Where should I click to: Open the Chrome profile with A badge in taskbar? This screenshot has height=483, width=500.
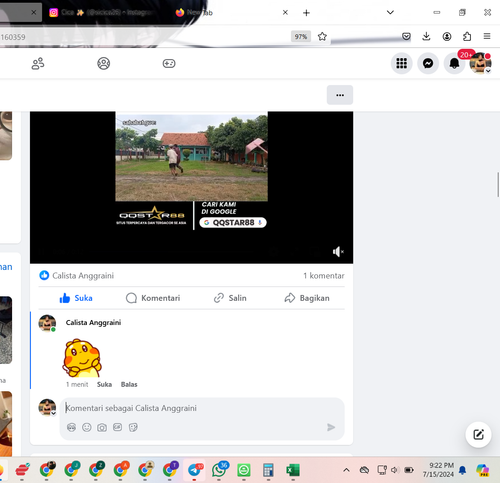pos(121,470)
